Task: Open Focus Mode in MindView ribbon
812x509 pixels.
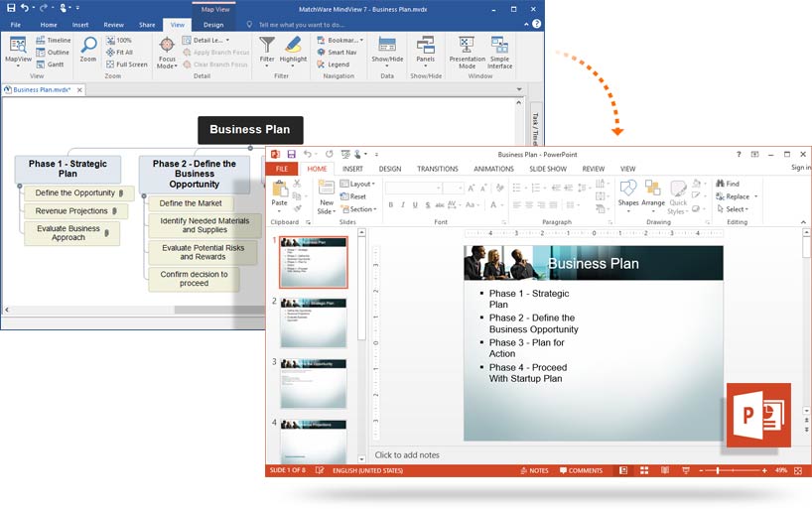Action: pyautogui.click(x=167, y=53)
